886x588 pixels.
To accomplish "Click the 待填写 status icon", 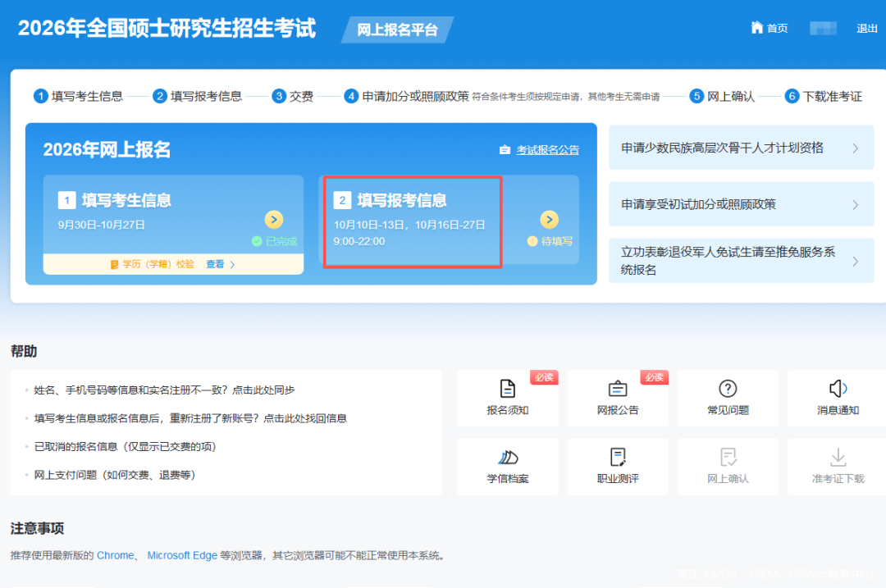I will tap(532, 241).
